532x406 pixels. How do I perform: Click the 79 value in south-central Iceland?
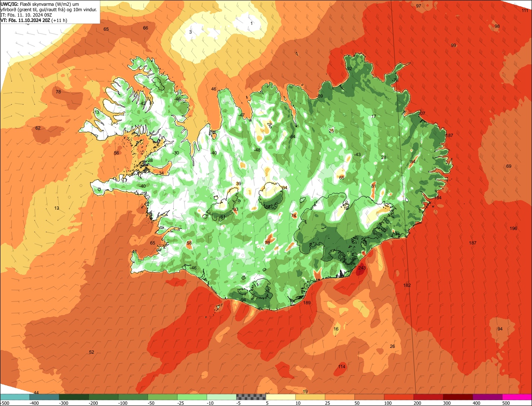tap(267, 242)
